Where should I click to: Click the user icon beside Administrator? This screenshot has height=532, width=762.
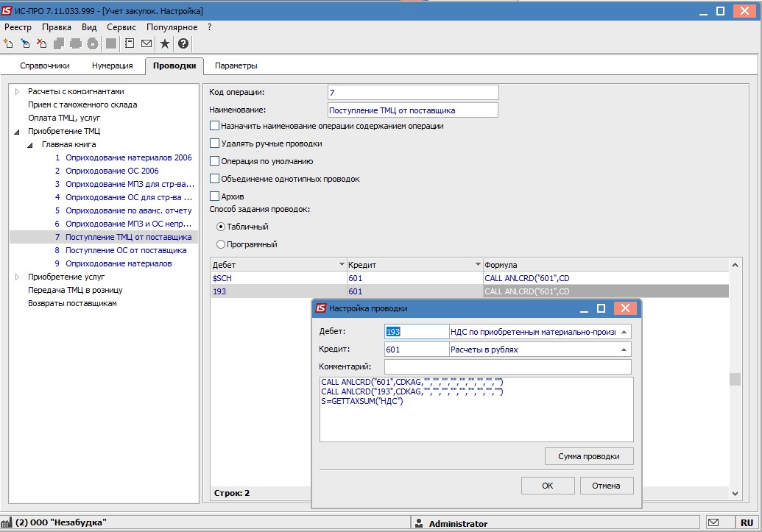click(x=419, y=523)
